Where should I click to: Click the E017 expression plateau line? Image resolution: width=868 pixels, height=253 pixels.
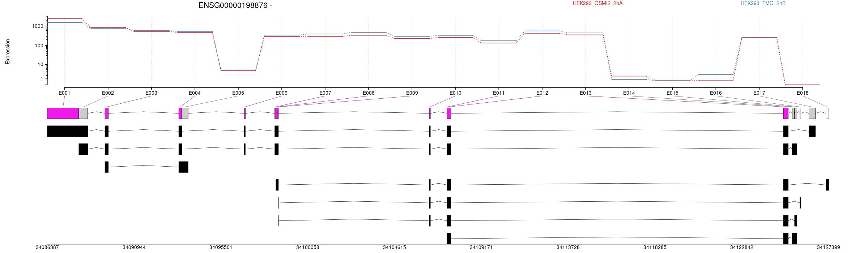coord(759,37)
